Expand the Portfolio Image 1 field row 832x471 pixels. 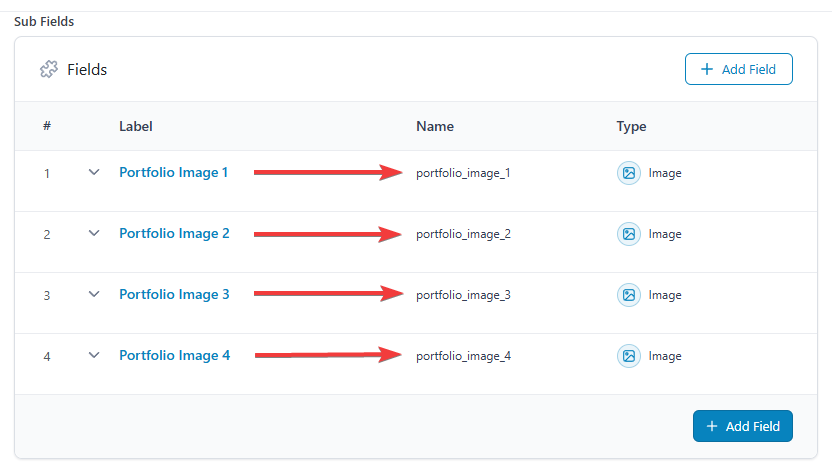pos(94,172)
